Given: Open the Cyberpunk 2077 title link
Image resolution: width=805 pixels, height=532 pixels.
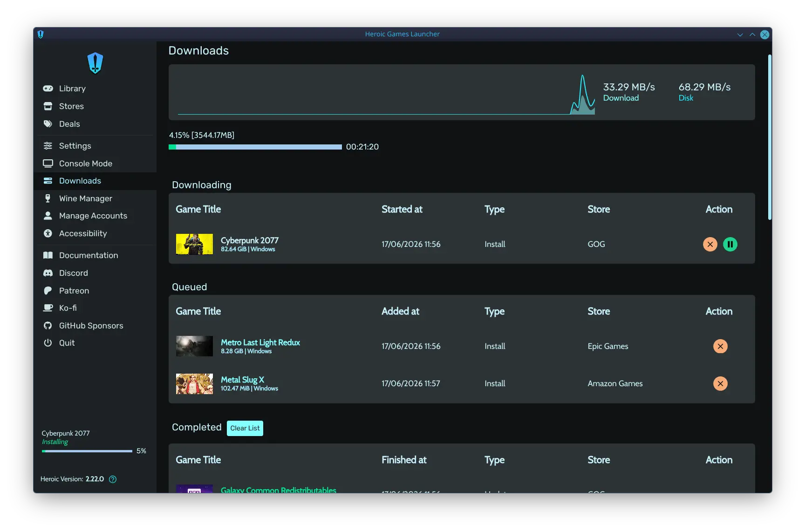Looking at the screenshot, I should tap(250, 240).
